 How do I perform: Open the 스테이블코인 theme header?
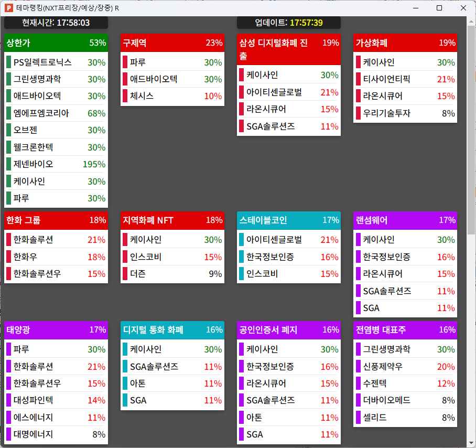289,220
